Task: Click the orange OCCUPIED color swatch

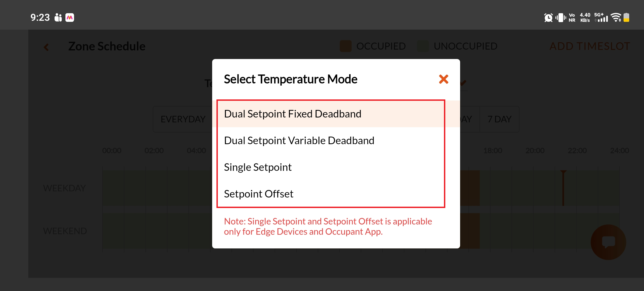Action: pyautogui.click(x=345, y=46)
